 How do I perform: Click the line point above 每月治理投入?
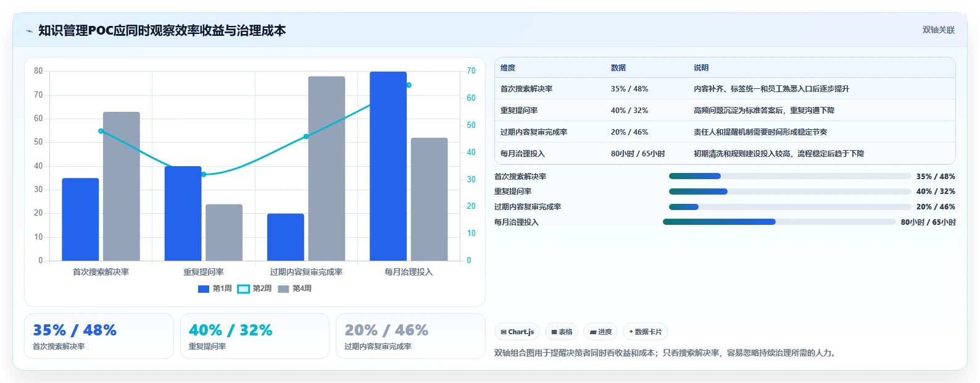click(x=409, y=85)
